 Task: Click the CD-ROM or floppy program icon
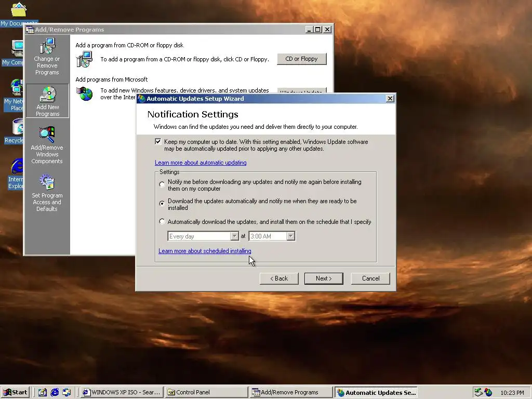click(85, 59)
